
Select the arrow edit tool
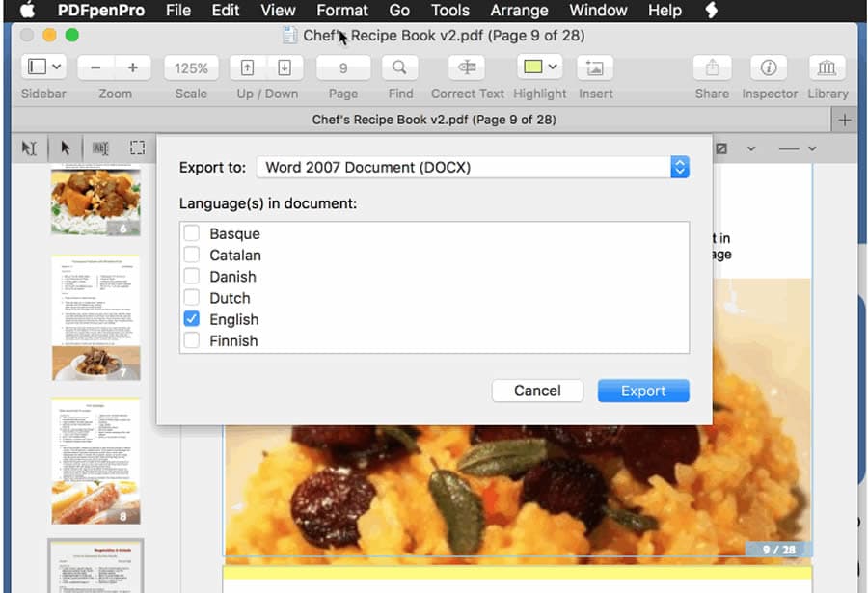pyautogui.click(x=66, y=148)
